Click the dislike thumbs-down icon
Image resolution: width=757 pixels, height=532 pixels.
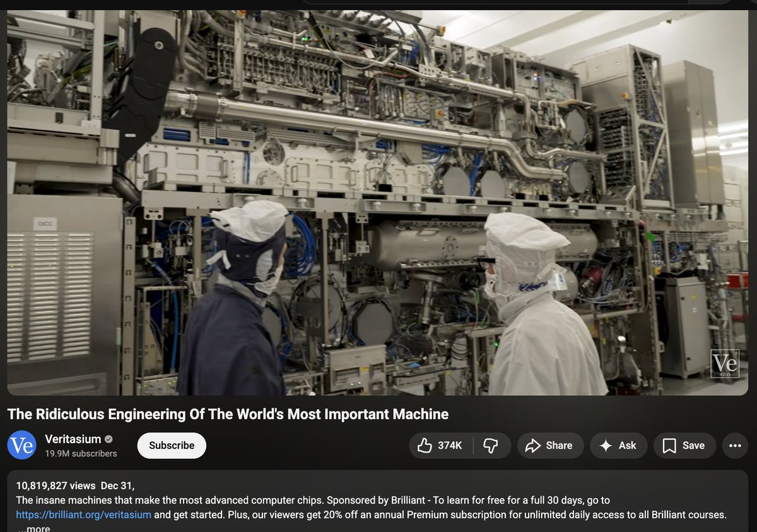[x=491, y=446]
